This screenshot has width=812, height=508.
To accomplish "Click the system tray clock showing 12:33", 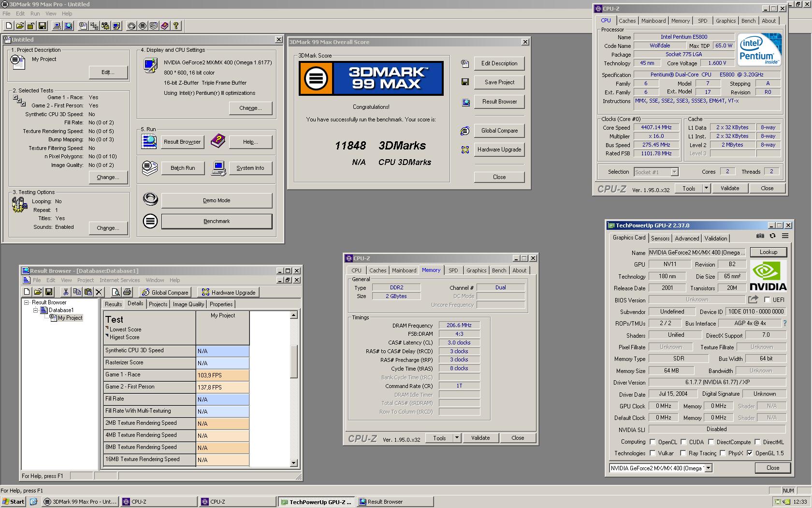I will [800, 502].
